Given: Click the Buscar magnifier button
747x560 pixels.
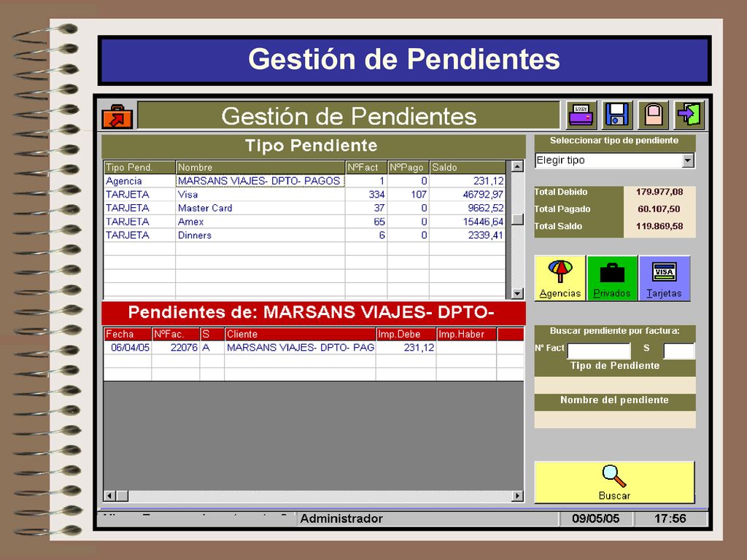Looking at the screenshot, I should click(614, 482).
